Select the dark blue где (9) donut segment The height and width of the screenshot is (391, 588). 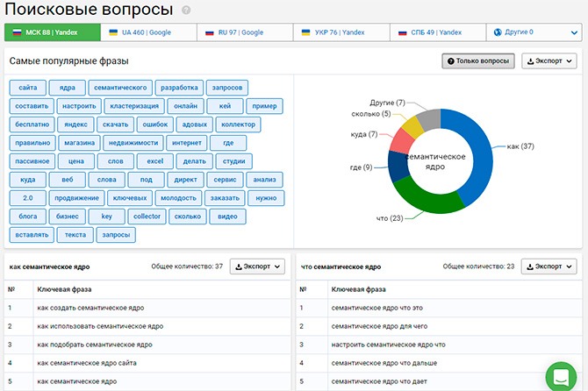coord(398,166)
